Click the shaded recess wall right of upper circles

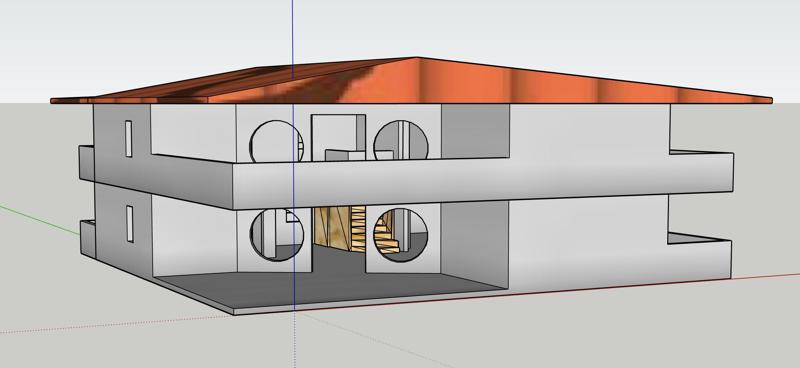(475, 131)
